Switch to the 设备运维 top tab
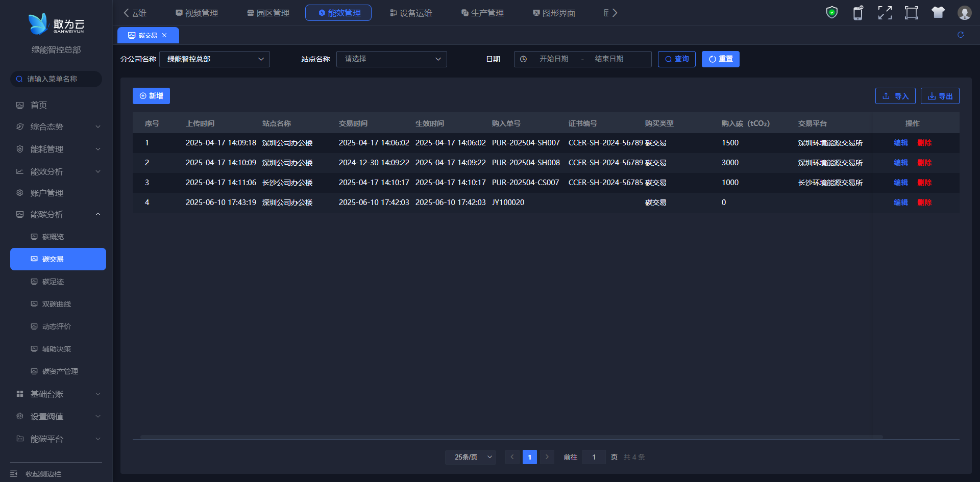This screenshot has height=482, width=980. 411,13
